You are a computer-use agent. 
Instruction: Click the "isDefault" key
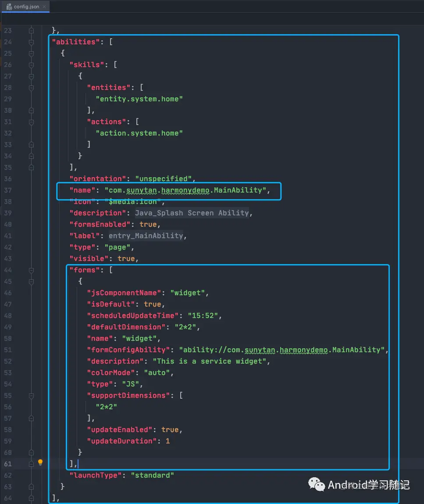tap(111, 304)
